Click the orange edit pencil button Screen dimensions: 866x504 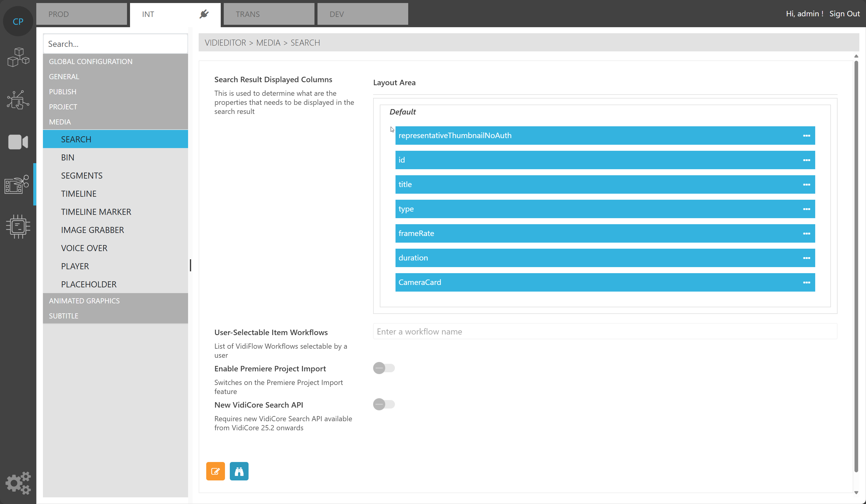click(216, 471)
